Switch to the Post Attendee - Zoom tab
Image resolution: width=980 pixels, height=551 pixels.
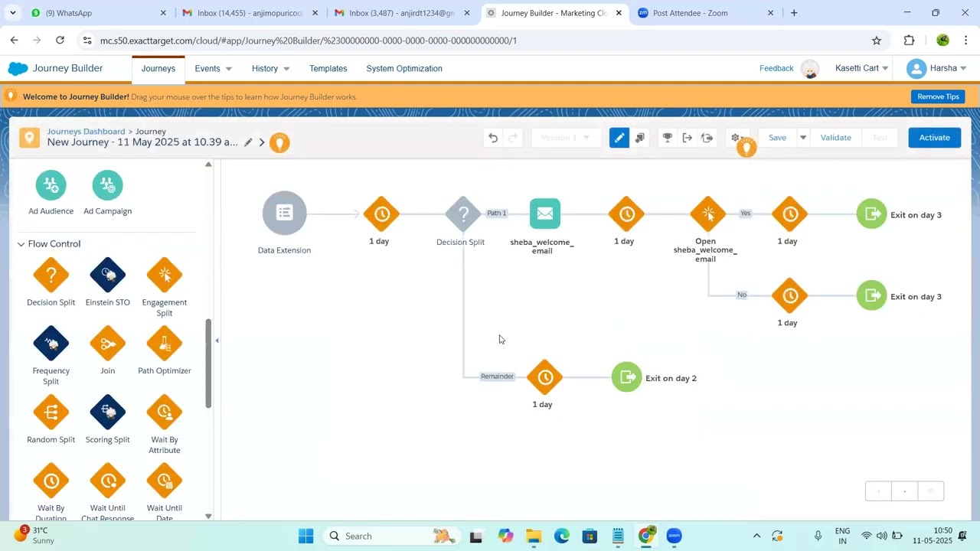point(704,13)
